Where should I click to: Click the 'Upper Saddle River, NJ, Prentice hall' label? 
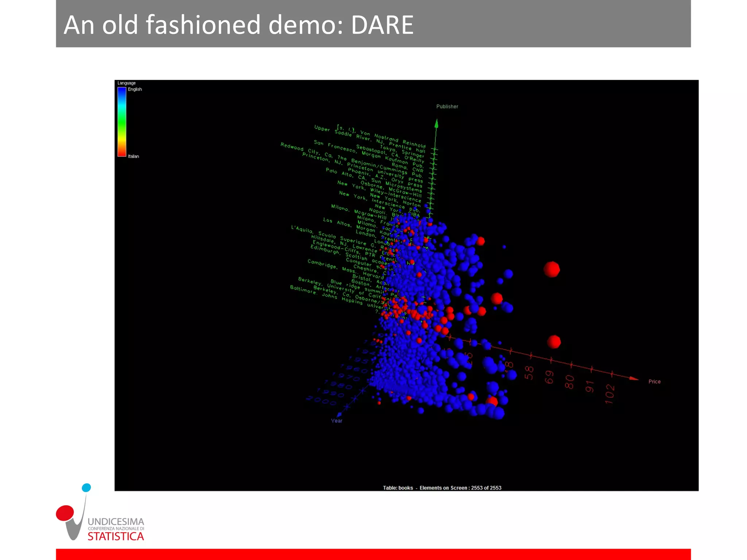click(x=369, y=139)
